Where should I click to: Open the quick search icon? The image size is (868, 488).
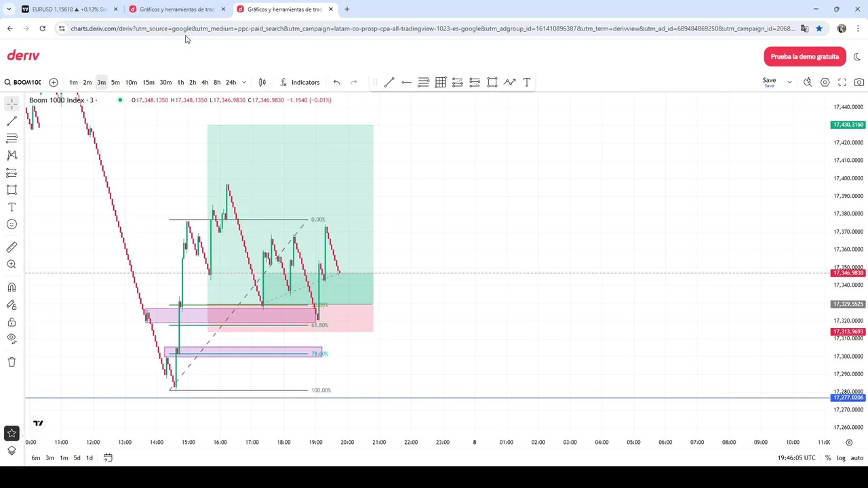[808, 82]
